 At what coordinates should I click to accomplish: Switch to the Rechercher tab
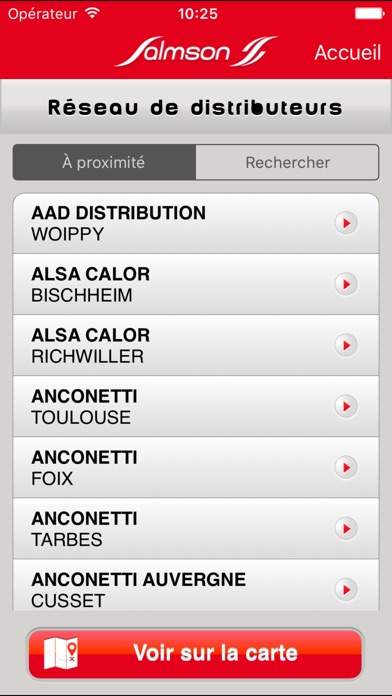pos(287,162)
